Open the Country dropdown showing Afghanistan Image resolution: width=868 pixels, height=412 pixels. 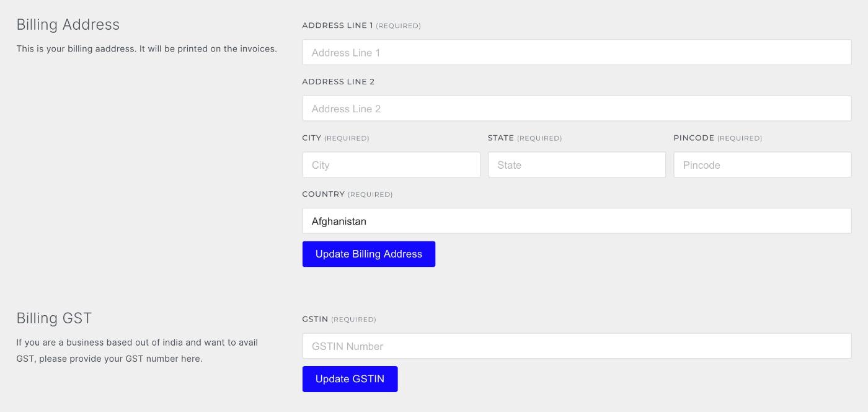pyautogui.click(x=577, y=221)
